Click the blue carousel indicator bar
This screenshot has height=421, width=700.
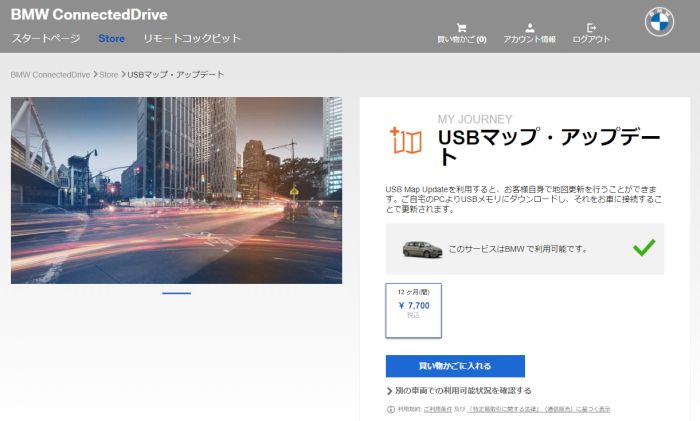(176, 293)
